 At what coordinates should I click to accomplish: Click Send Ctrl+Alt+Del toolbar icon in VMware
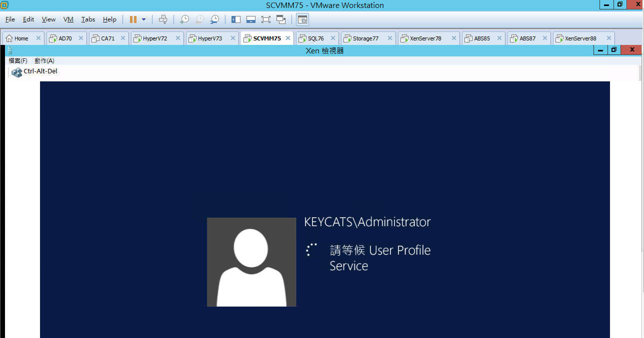[163, 19]
